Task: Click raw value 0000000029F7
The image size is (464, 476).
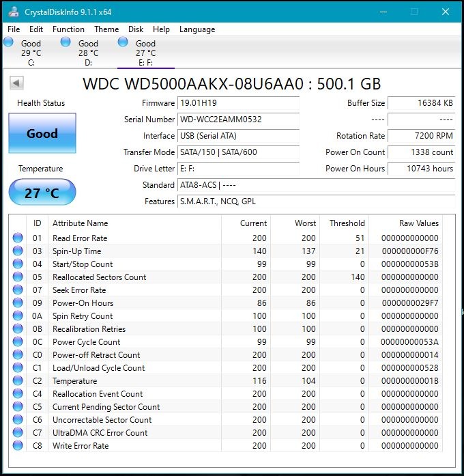Action: [410, 303]
